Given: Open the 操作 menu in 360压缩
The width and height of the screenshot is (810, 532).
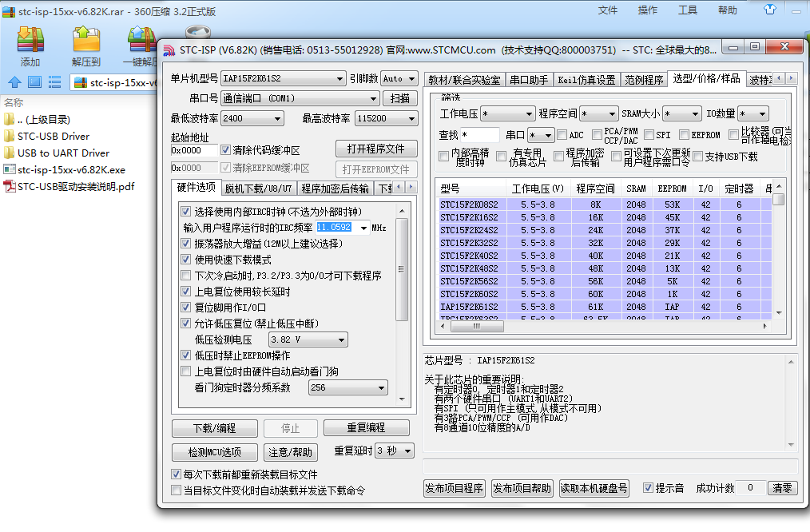Looking at the screenshot, I should click(647, 10).
